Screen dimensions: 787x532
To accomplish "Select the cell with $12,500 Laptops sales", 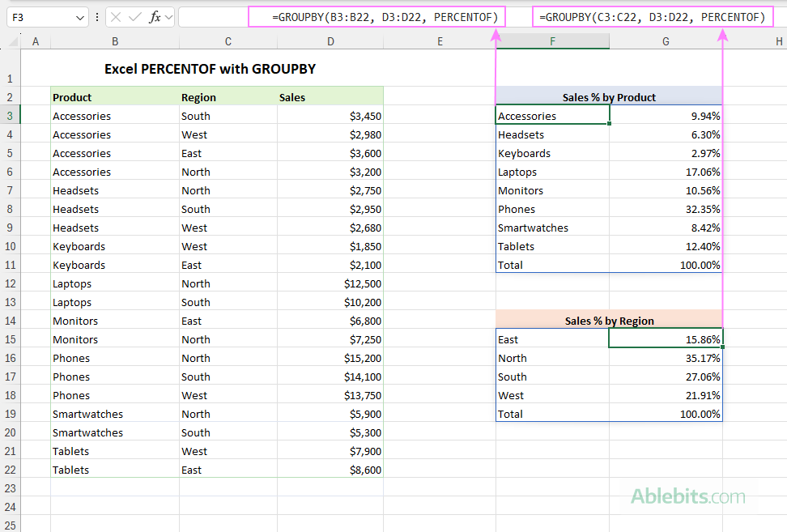I will pos(330,283).
